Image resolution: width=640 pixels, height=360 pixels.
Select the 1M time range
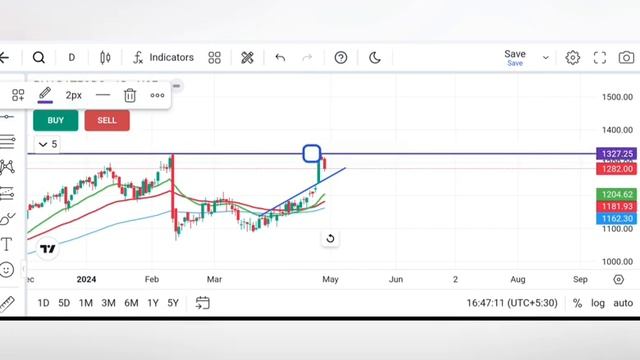click(86, 303)
